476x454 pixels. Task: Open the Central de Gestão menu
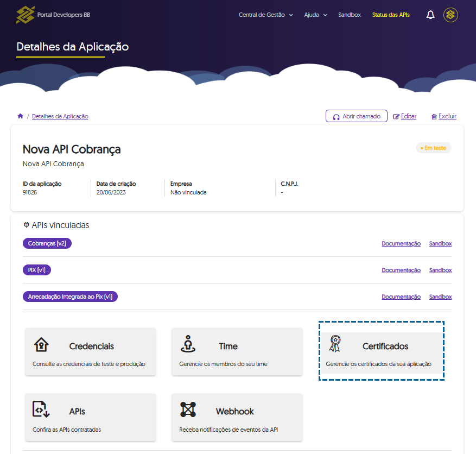[x=265, y=15]
